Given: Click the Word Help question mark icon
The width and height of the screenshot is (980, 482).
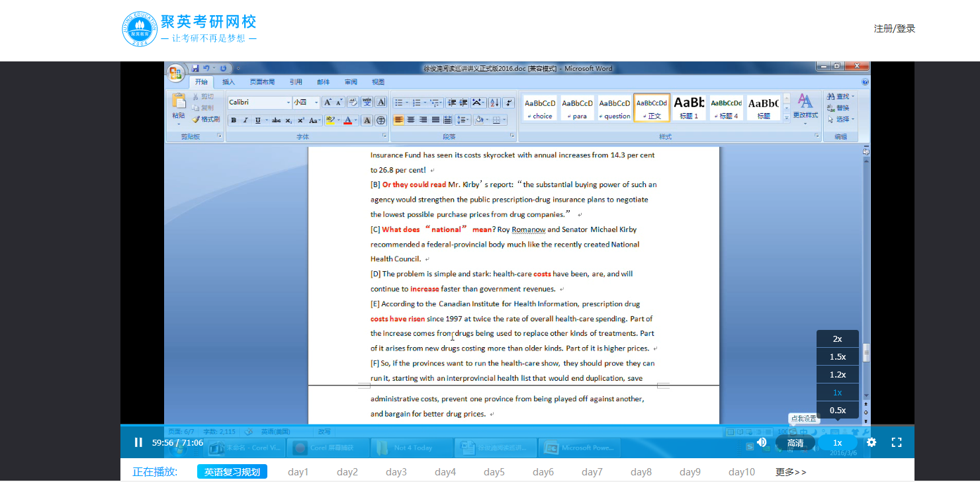Looking at the screenshot, I should tap(865, 82).
